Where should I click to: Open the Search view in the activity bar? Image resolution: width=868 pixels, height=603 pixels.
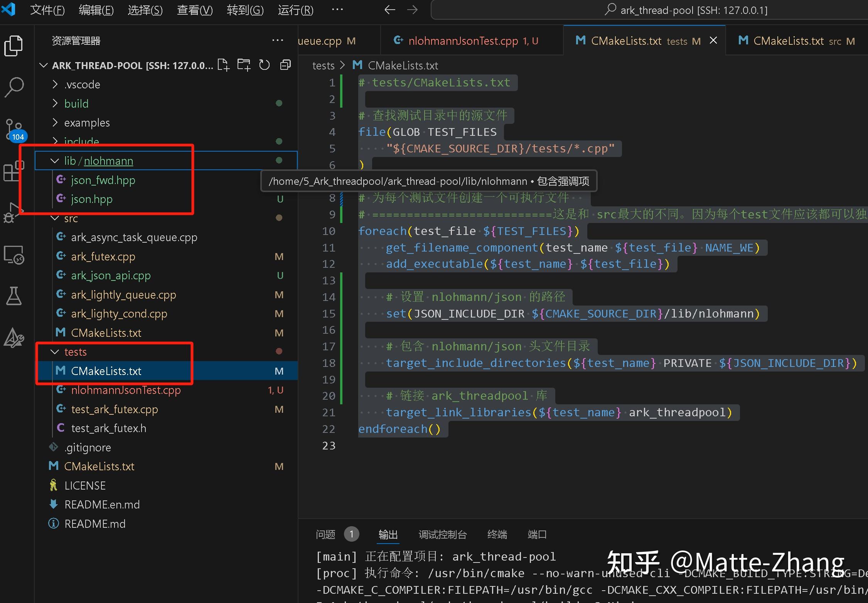[x=14, y=87]
